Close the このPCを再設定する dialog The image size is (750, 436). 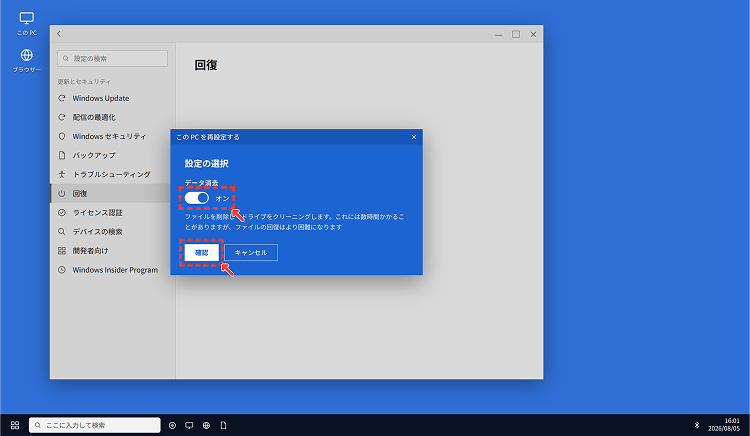click(x=414, y=137)
